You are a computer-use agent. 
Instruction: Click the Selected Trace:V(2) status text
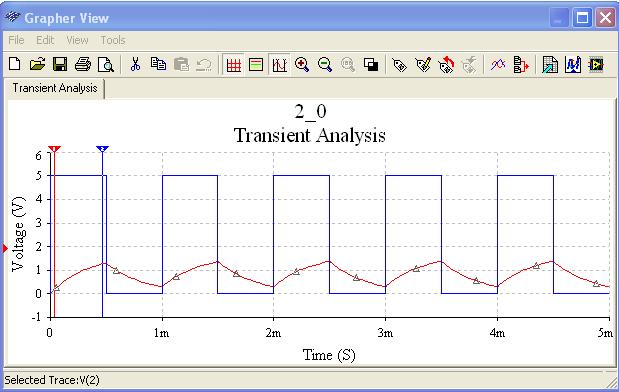[52, 380]
